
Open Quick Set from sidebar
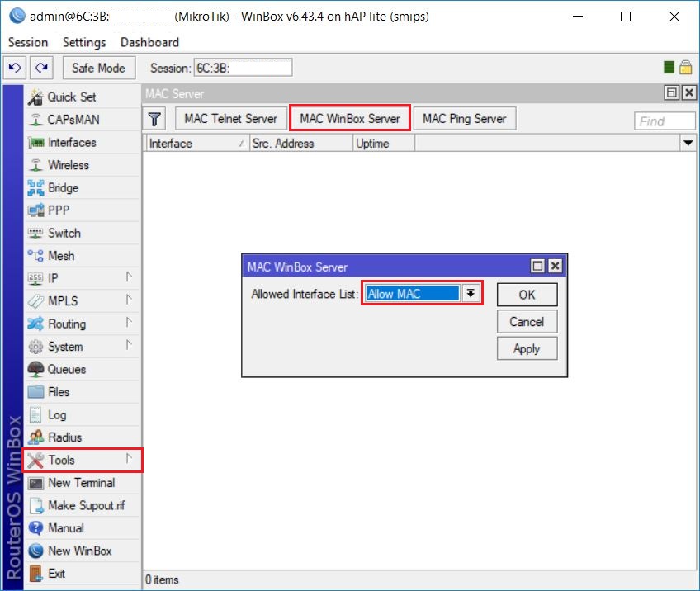click(83, 97)
